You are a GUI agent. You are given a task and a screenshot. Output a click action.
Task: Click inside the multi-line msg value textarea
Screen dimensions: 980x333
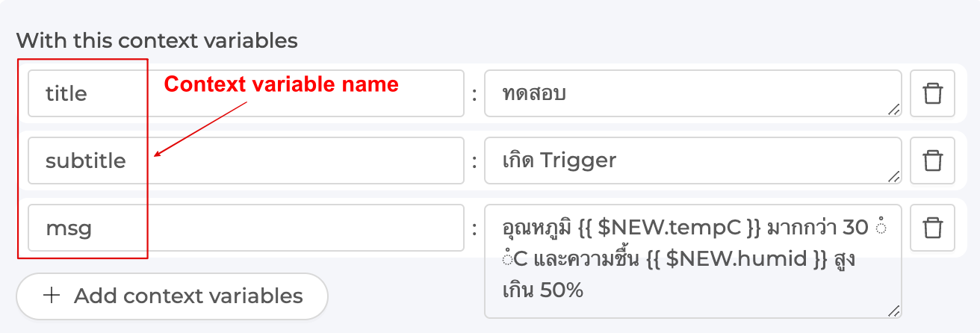pyautogui.click(x=693, y=261)
